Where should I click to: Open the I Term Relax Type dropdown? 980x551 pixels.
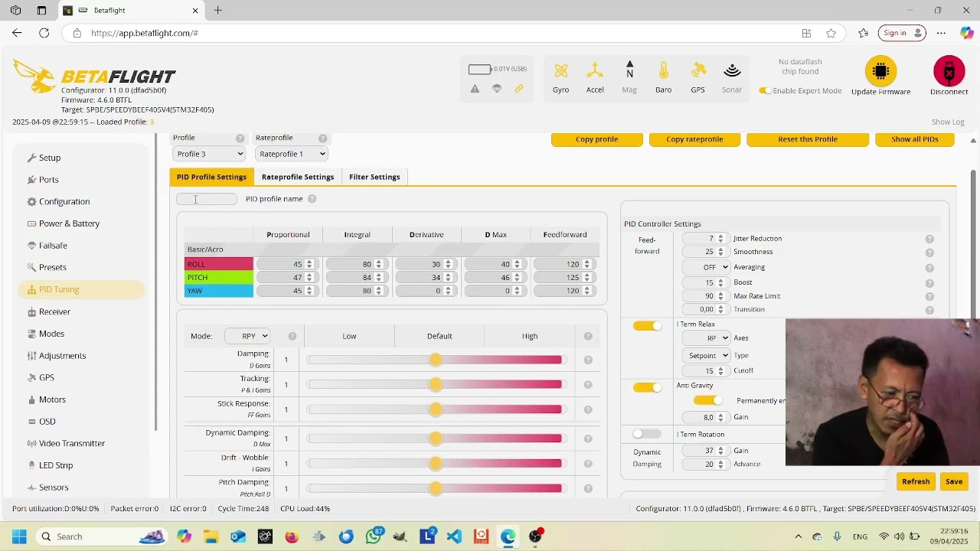[x=706, y=355]
